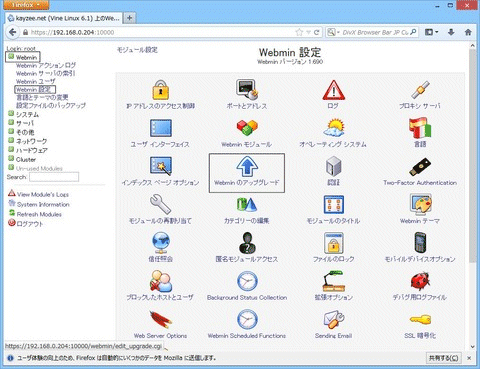
Task: Open Webmin テーマ palette icon
Action: pyautogui.click(x=420, y=204)
